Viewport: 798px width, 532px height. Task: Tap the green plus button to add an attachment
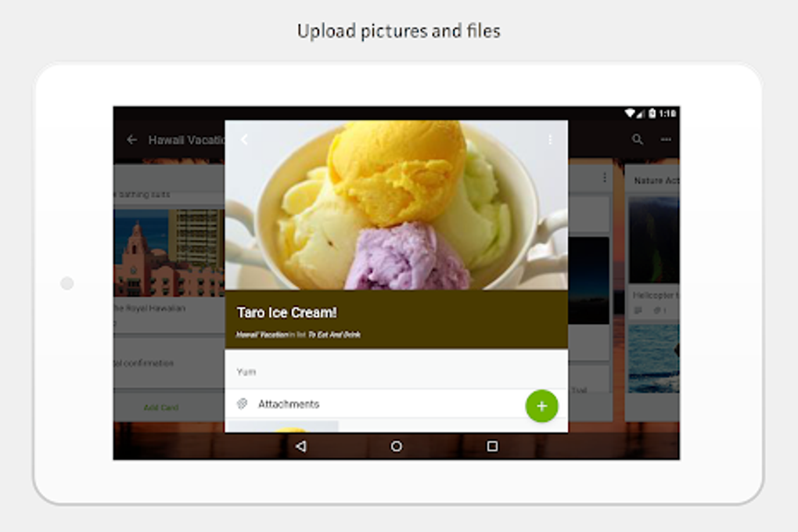pos(541,406)
